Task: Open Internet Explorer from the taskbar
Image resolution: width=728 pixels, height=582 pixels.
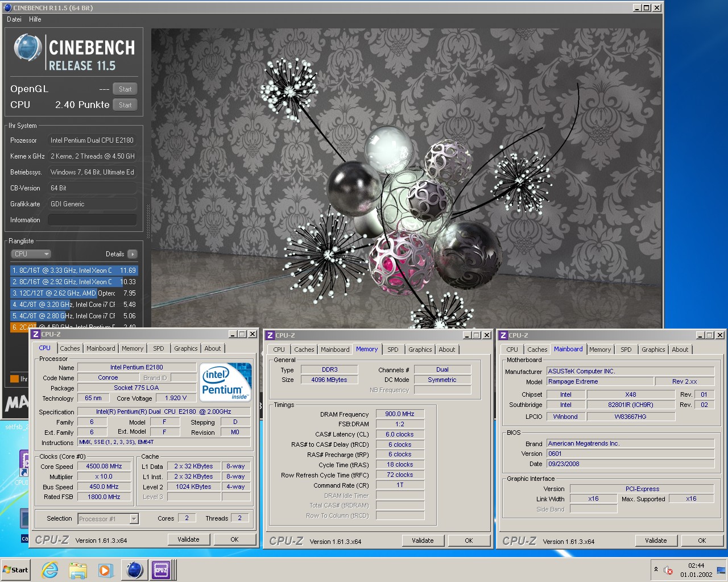Action: pos(50,569)
